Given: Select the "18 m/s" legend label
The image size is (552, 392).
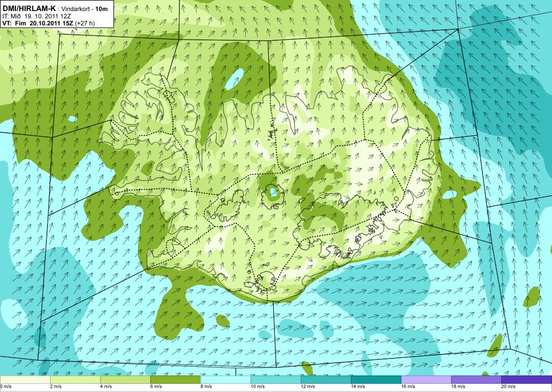Looking at the screenshot, I should tap(458, 386).
